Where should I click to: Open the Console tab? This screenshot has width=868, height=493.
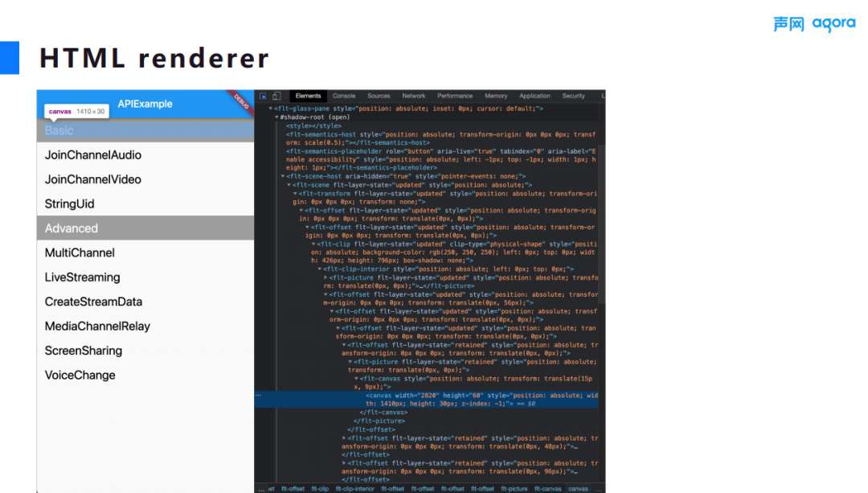344,96
